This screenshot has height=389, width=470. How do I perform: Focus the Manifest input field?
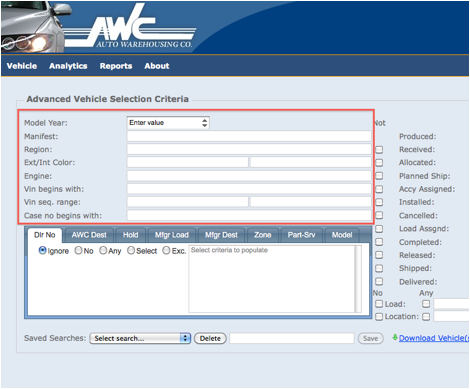pyautogui.click(x=249, y=136)
